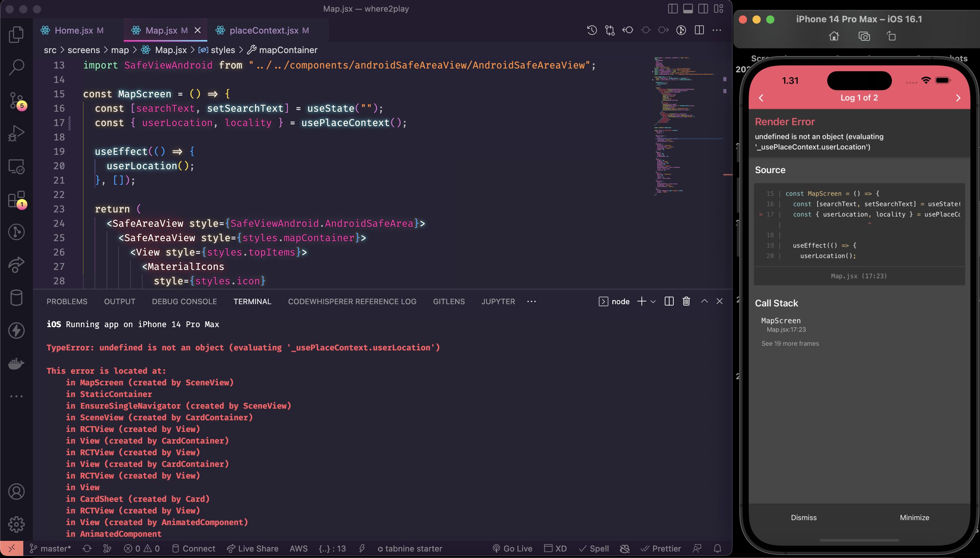Image resolution: width=980 pixels, height=558 pixels.
Task: Open notifications bell in status bar
Action: (x=718, y=548)
